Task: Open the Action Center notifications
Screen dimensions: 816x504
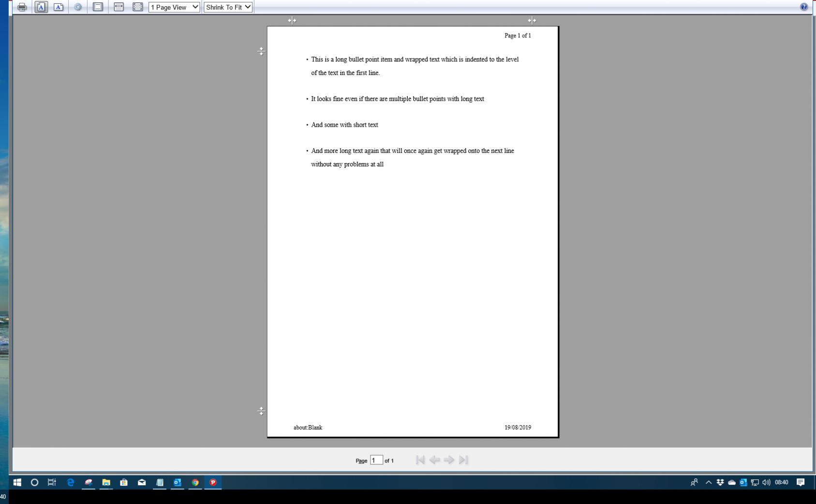Action: coord(801,482)
